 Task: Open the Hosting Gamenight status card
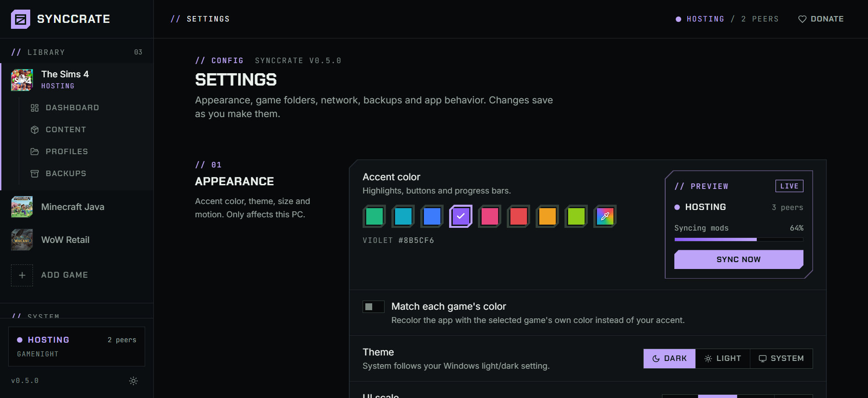pos(76,346)
